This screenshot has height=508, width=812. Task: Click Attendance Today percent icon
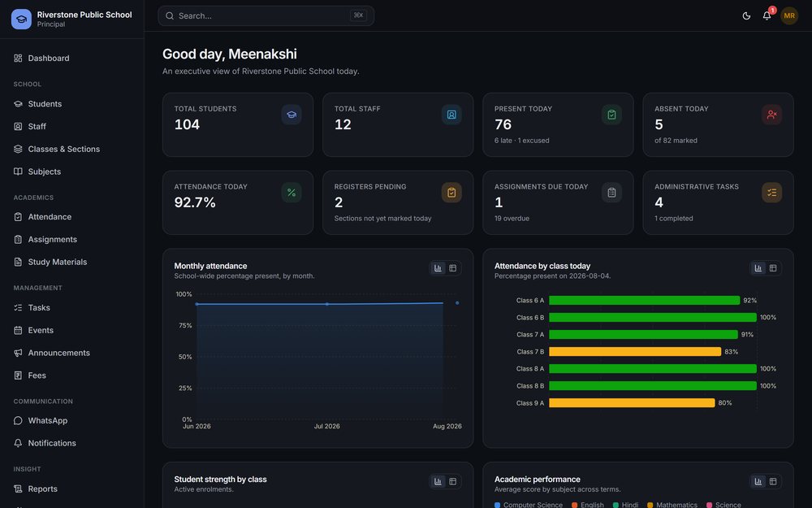(292, 193)
